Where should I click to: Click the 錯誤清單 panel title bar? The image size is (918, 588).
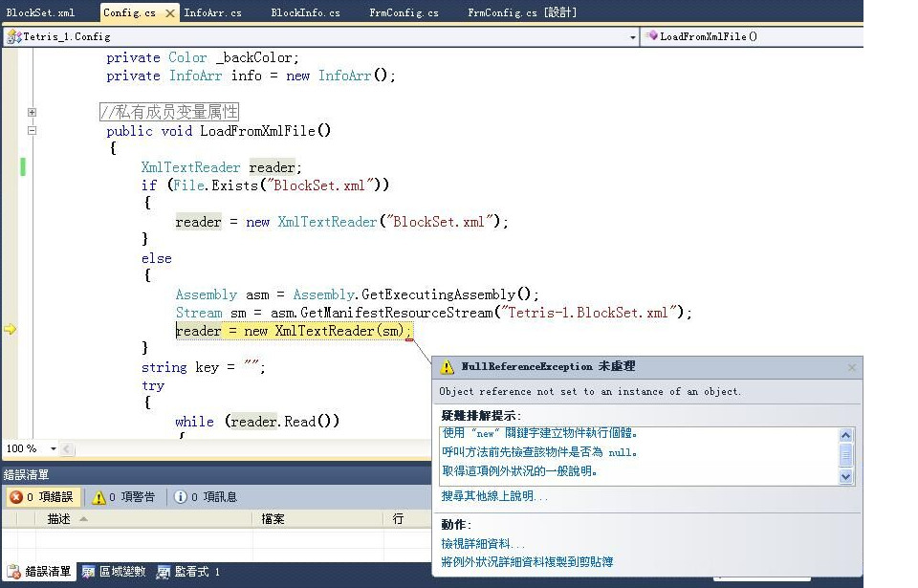pyautogui.click(x=216, y=474)
